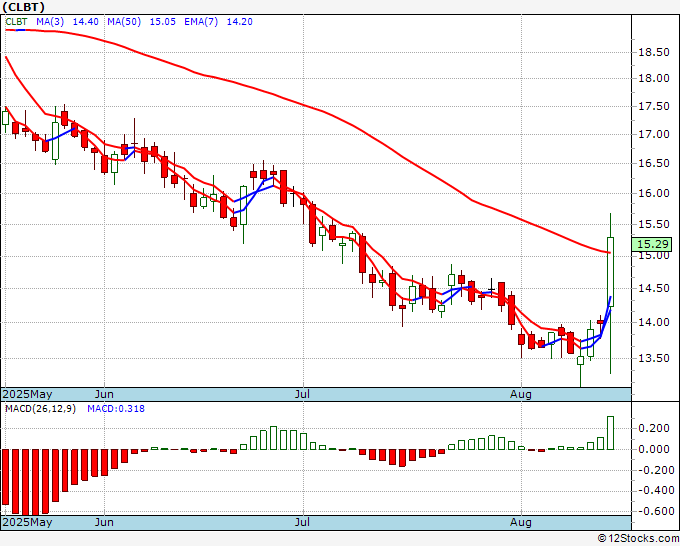Image resolution: width=680 pixels, height=546 pixels.
Task: Click the 0.000 MACD axis label
Action: 654,449
